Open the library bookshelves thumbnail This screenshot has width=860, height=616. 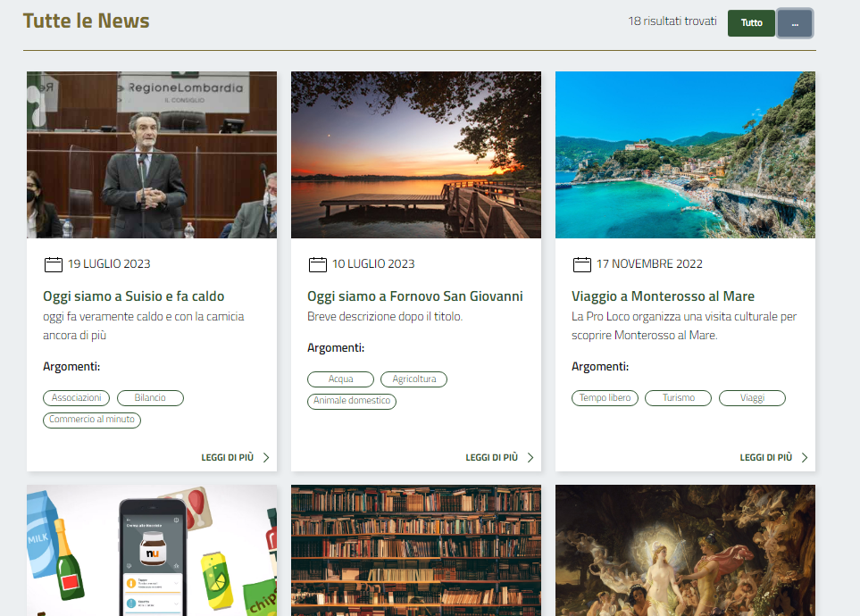tap(416, 550)
